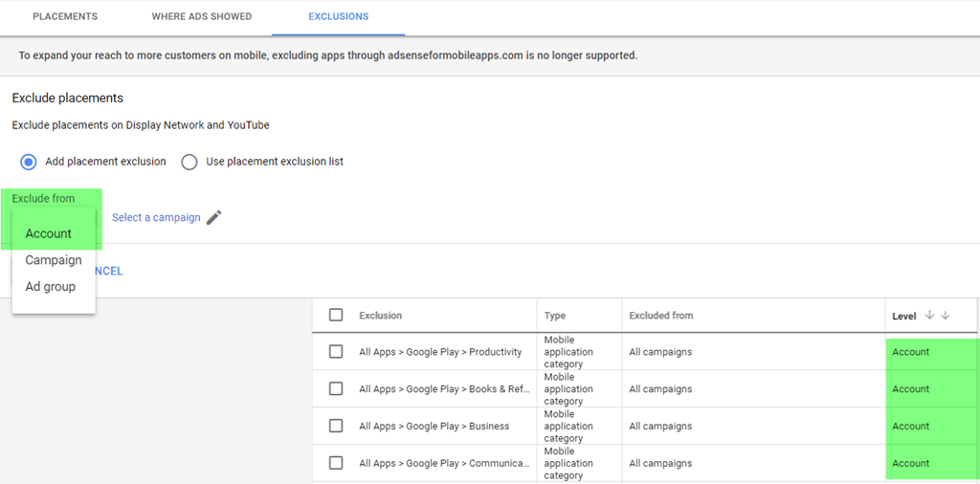
Task: Choose Campaign in the Exclude from list
Action: pos(54,260)
